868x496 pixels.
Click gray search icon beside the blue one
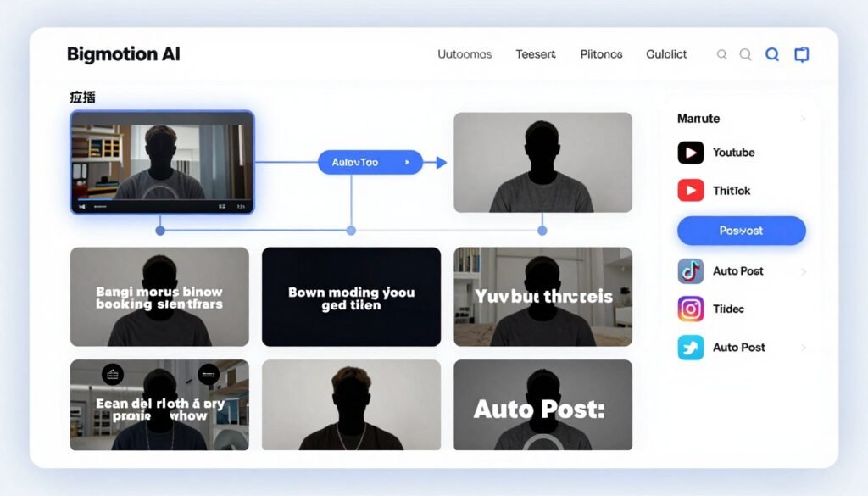click(x=746, y=54)
